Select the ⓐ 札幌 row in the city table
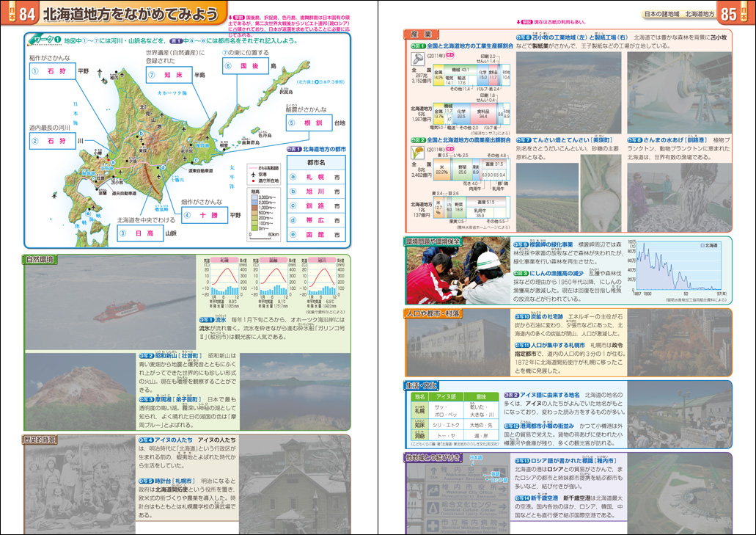 [316, 177]
